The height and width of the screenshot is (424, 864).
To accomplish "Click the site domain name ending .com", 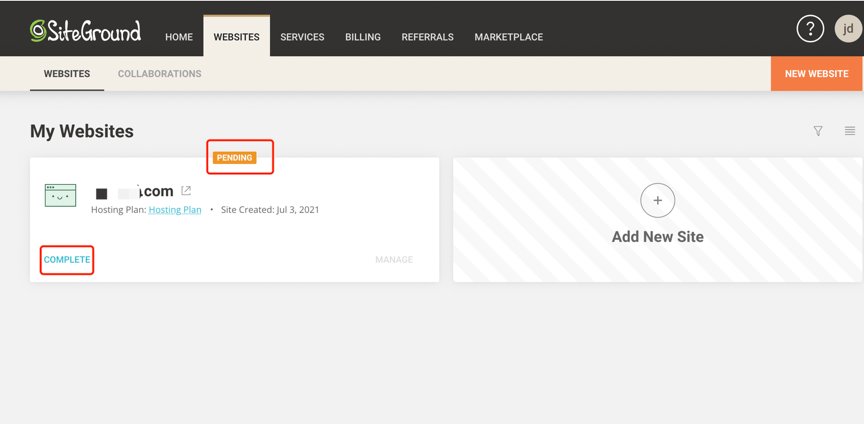I will [x=134, y=191].
